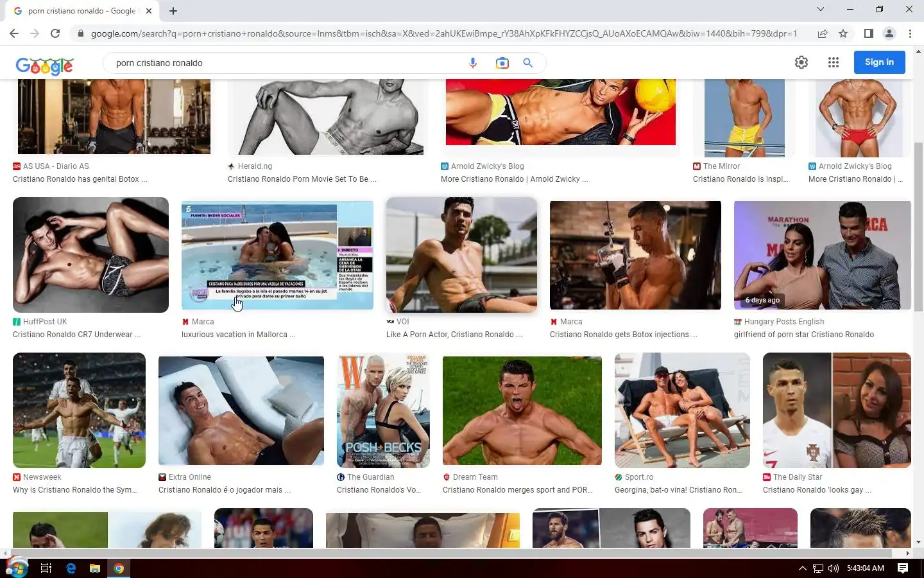Click the address bar URL

tap(444, 33)
